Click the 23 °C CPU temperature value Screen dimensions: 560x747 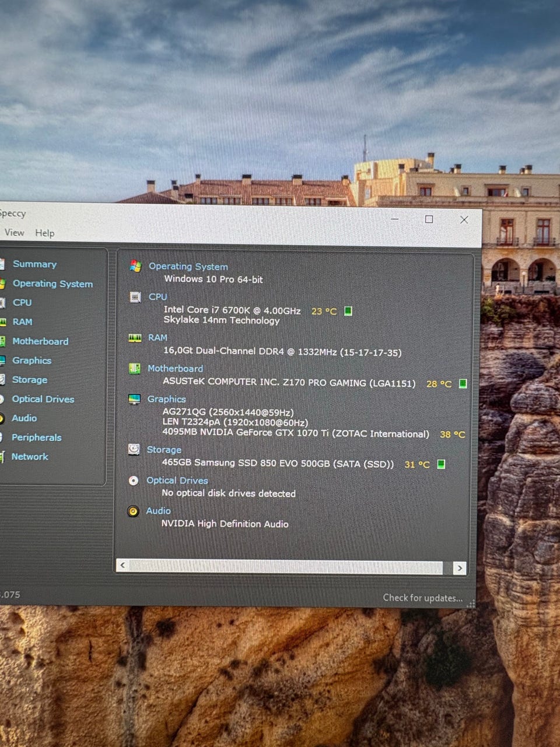324,311
